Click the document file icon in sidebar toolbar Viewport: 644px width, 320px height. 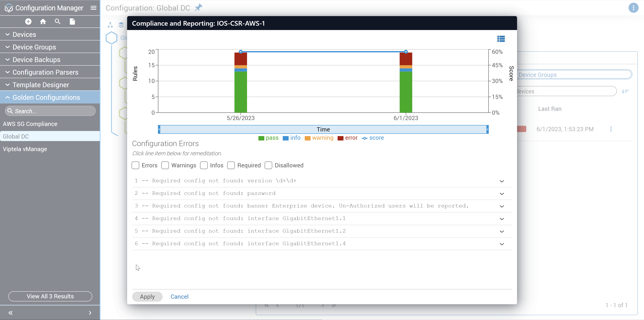coord(72,21)
